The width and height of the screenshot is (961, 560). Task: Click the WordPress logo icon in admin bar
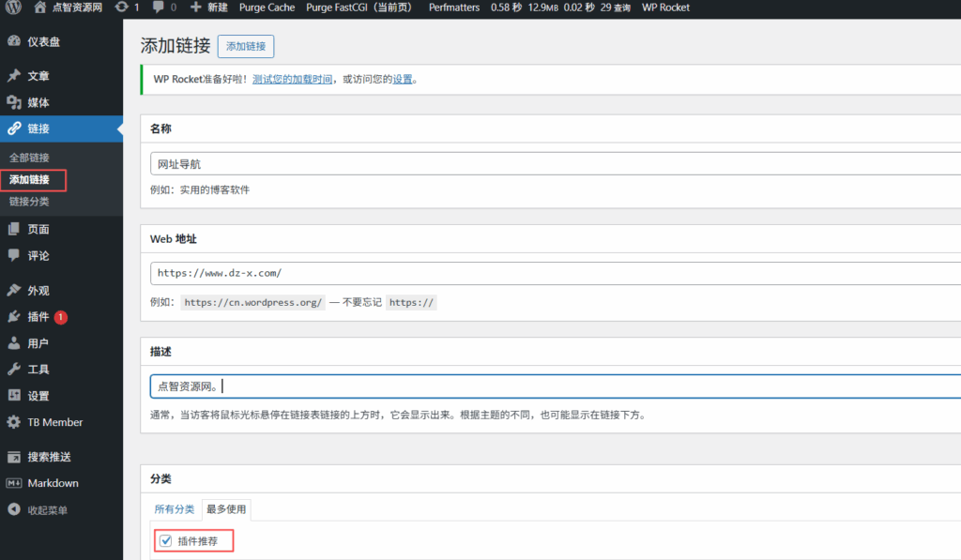click(12, 8)
